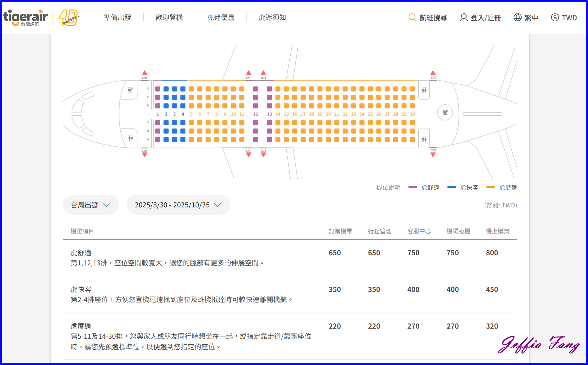Screen dimensions: 588x365
Task: Click the tigerair logo
Action: [26, 17]
